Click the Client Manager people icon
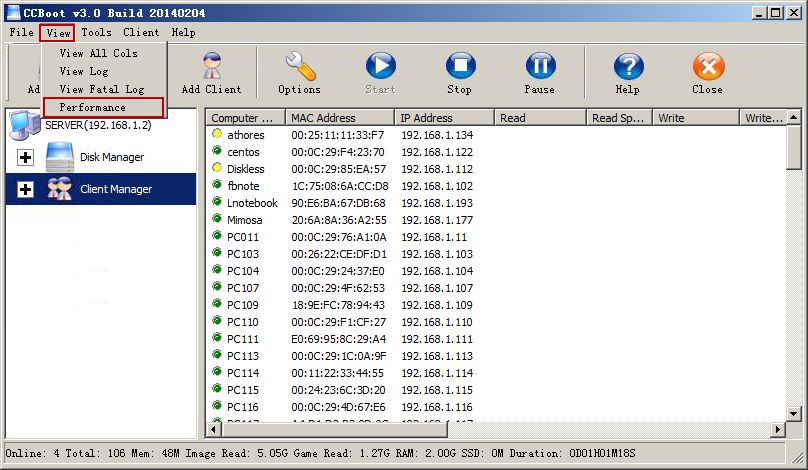Viewport: 808px width, 470px height. (60, 189)
